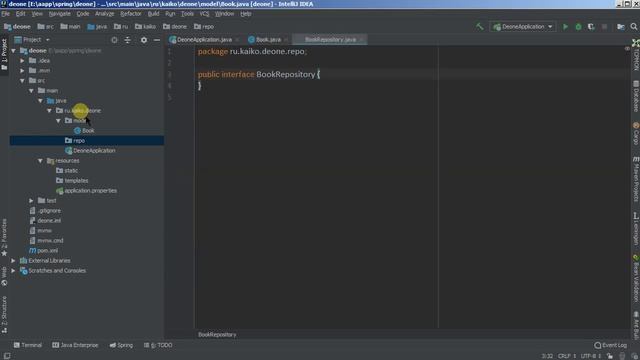Open the DeoneApplication run configuration dropdown
The height and width of the screenshot is (360, 640).
pyautogui.click(x=522, y=27)
